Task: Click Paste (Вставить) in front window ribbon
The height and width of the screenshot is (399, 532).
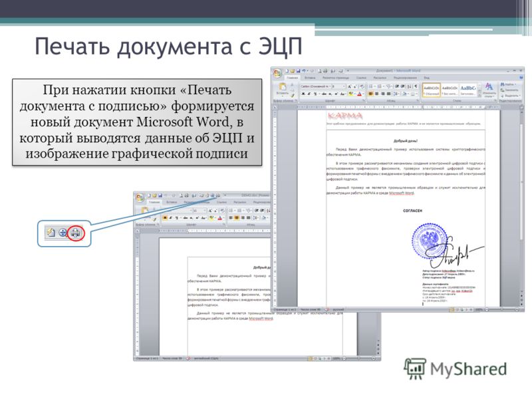Action: coord(283,89)
